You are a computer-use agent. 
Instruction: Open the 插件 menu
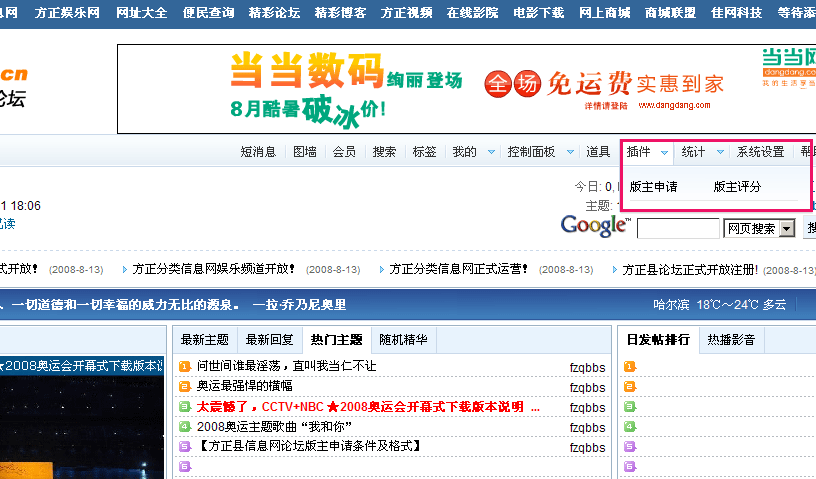point(639,152)
